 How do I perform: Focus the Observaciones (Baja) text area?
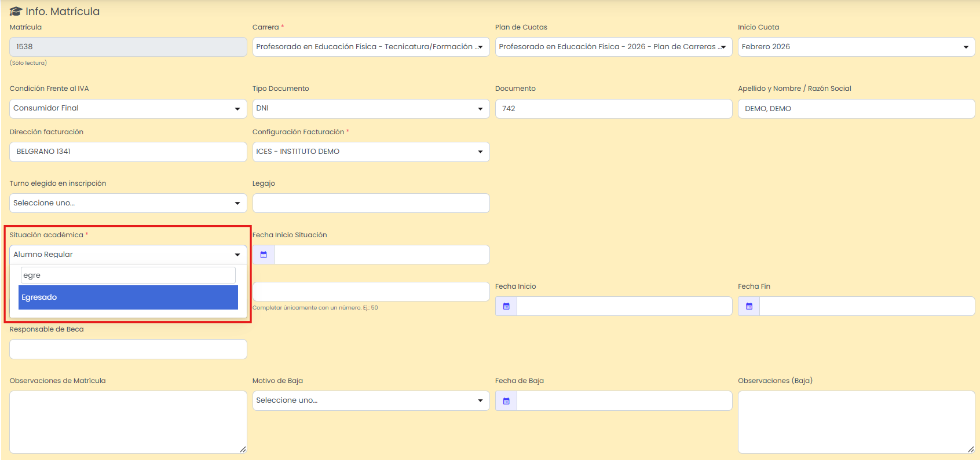856,422
